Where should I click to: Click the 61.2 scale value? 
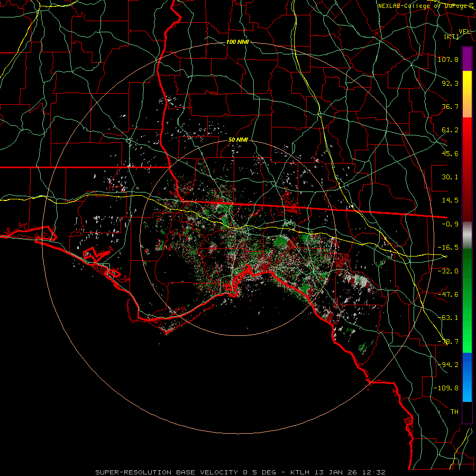[450, 130]
